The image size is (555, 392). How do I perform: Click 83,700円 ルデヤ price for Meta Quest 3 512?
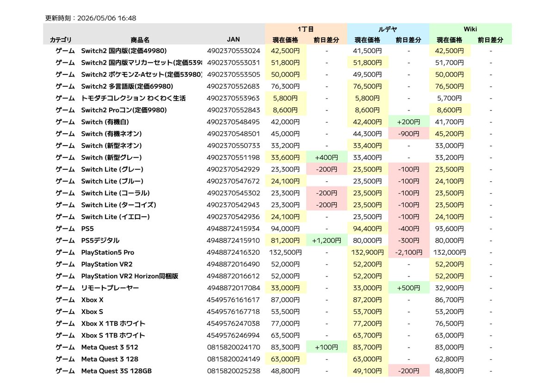coord(369,347)
